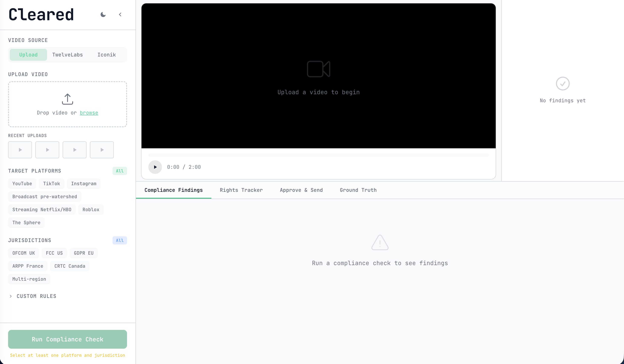Click the No findings checkmark icon
Image resolution: width=624 pixels, height=364 pixels.
point(563,84)
